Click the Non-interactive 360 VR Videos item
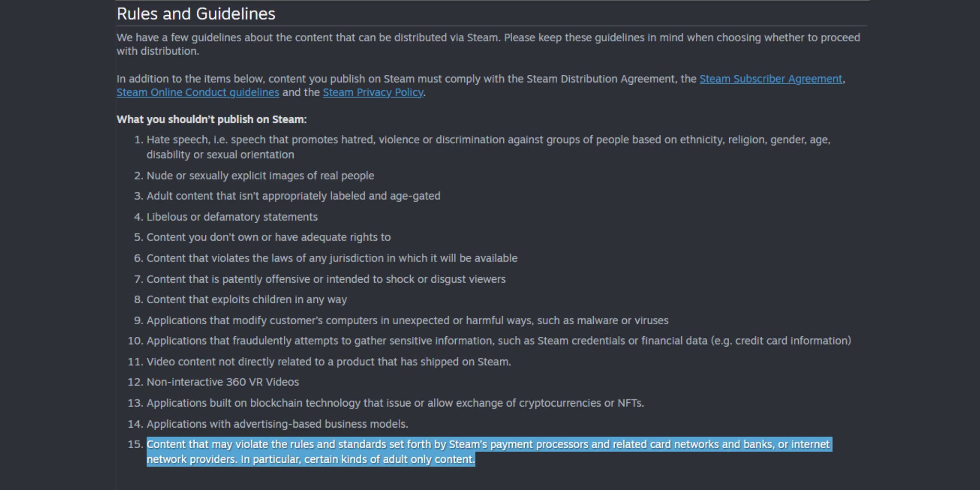Image resolution: width=980 pixels, height=490 pixels. point(223,382)
